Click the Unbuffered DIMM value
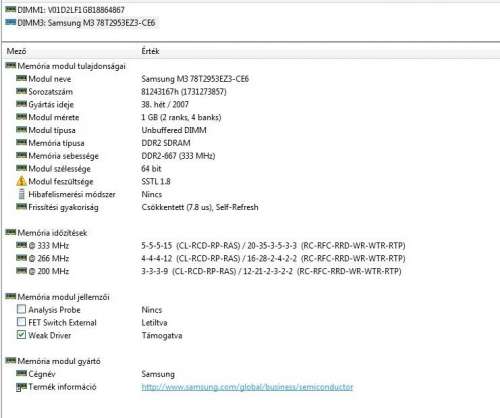 tap(174, 130)
